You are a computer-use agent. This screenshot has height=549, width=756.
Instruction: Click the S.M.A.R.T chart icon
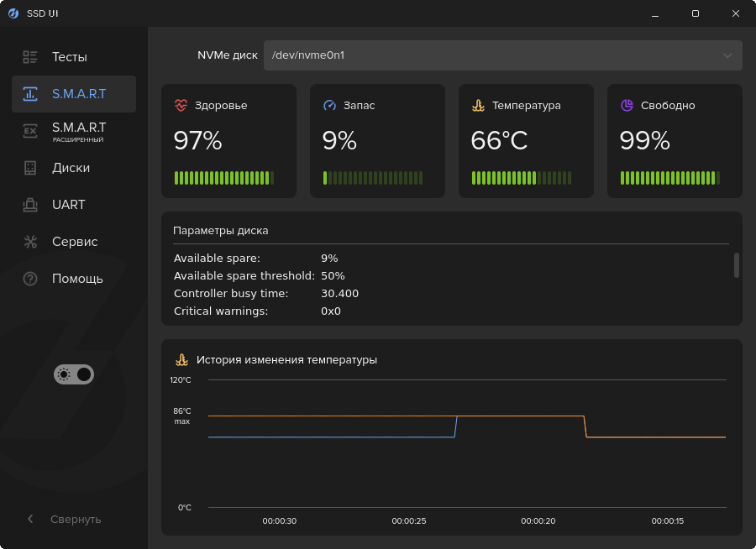30,94
